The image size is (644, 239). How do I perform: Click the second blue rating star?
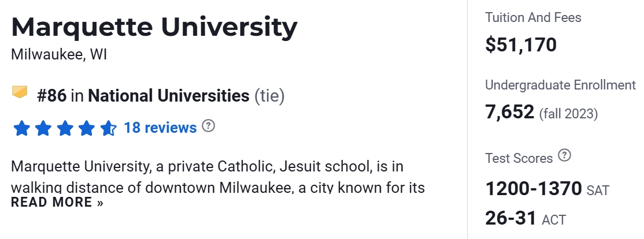43,128
